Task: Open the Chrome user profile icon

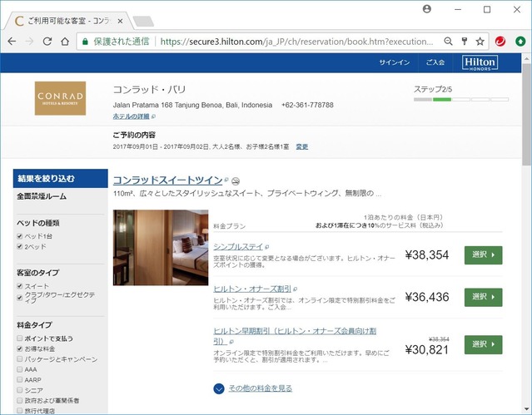Action: pos(427,9)
